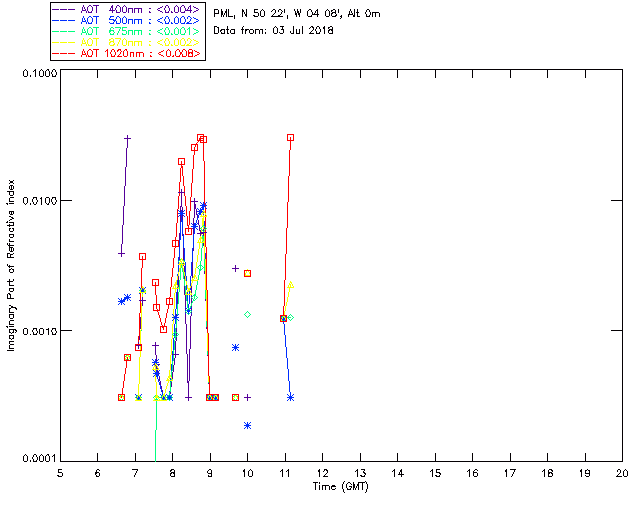640x512 pixels.
Task: Click the x-axis tick label 20
Action: click(x=622, y=473)
